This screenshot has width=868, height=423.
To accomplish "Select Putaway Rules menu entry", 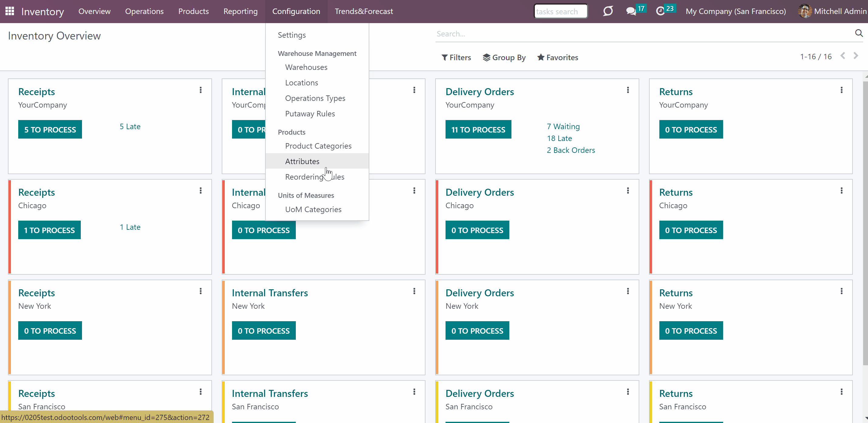I will pos(310,114).
